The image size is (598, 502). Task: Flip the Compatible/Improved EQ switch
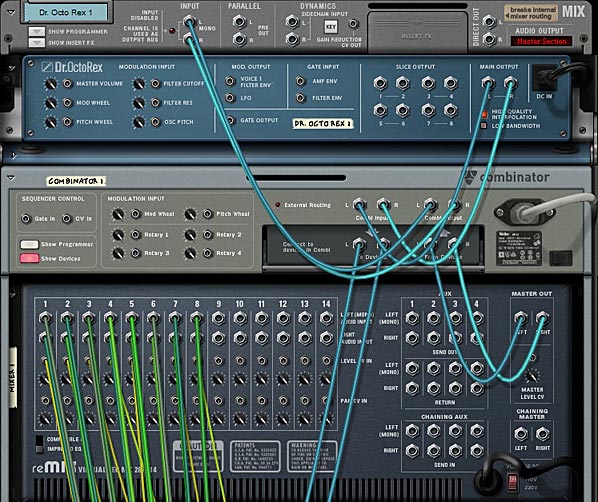point(39,444)
